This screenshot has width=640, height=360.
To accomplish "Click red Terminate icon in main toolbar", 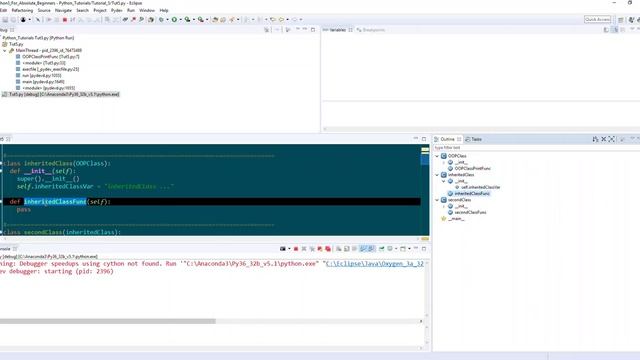I will 64,20.
